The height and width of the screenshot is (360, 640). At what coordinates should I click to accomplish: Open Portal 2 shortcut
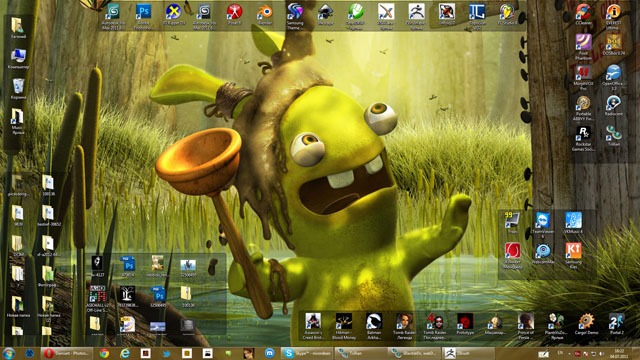point(616,324)
